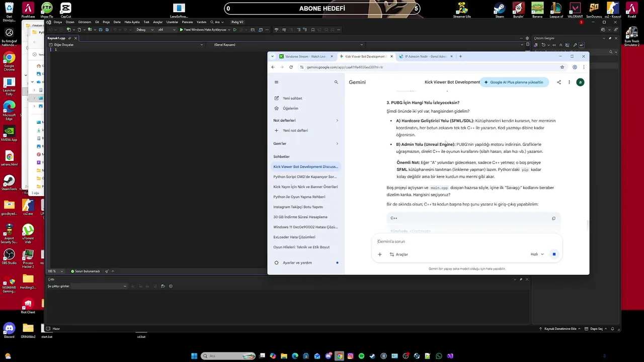The image size is (644, 362).
Task: Click Save All icon in Visual Studio toolbar
Action: pyautogui.click(x=107, y=30)
